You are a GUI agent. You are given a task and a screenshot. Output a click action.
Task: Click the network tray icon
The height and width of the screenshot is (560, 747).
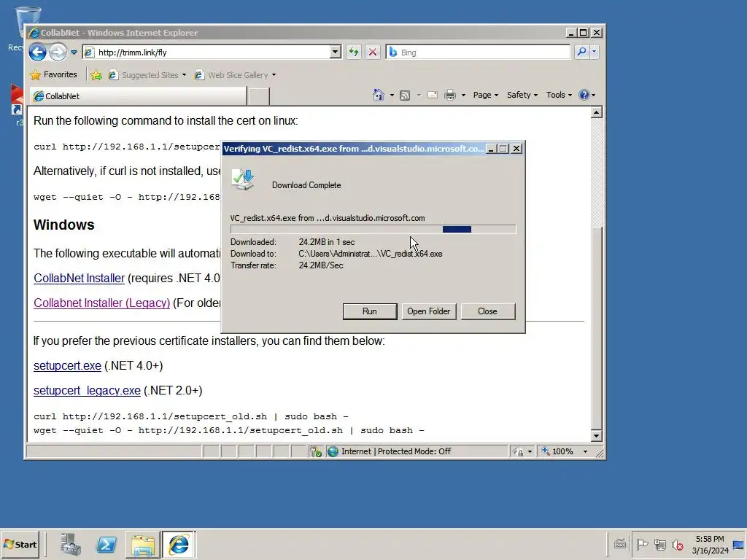(659, 544)
